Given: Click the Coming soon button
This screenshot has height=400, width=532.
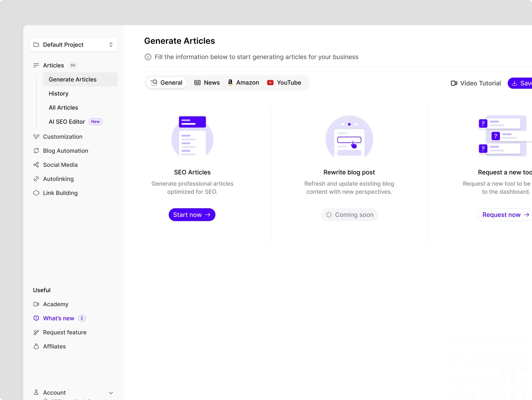Looking at the screenshot, I should (349, 215).
